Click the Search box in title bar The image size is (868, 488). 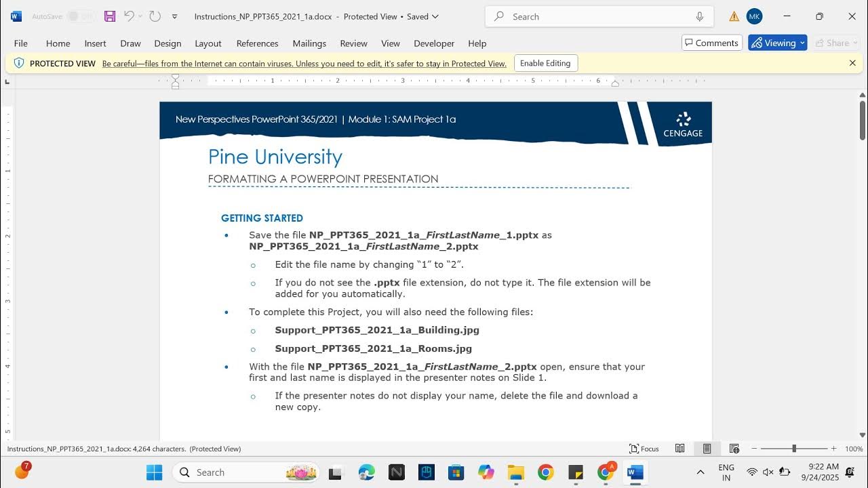(x=599, y=16)
